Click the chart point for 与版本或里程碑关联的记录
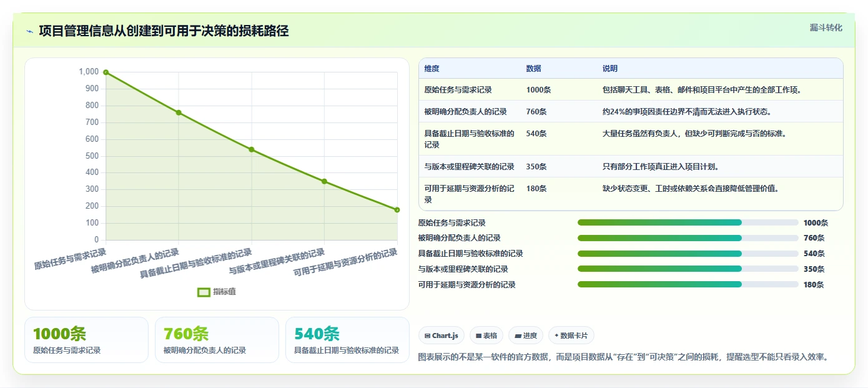 pos(324,181)
